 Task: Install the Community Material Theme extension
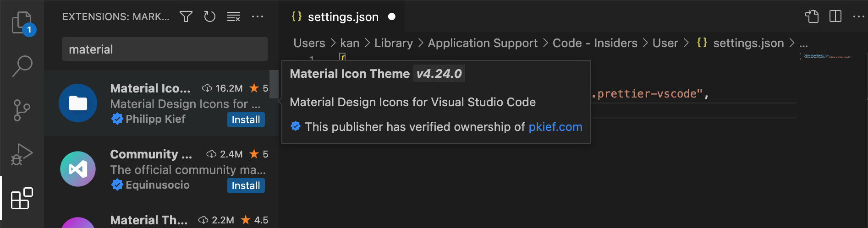pyautogui.click(x=246, y=185)
